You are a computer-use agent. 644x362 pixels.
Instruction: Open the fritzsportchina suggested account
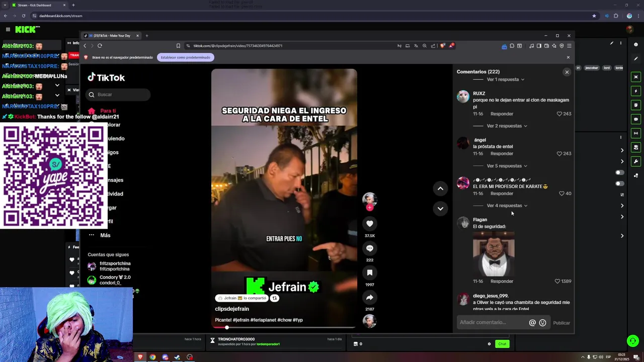click(109, 266)
